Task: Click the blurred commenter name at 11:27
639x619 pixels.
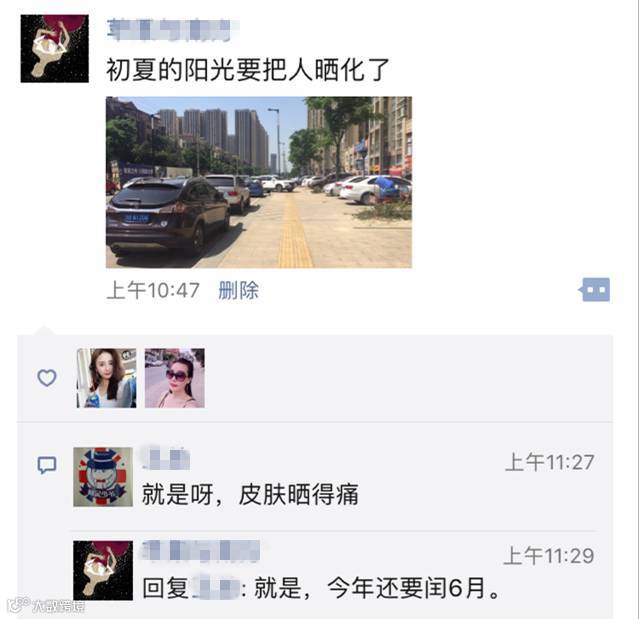Action: pyautogui.click(x=165, y=458)
